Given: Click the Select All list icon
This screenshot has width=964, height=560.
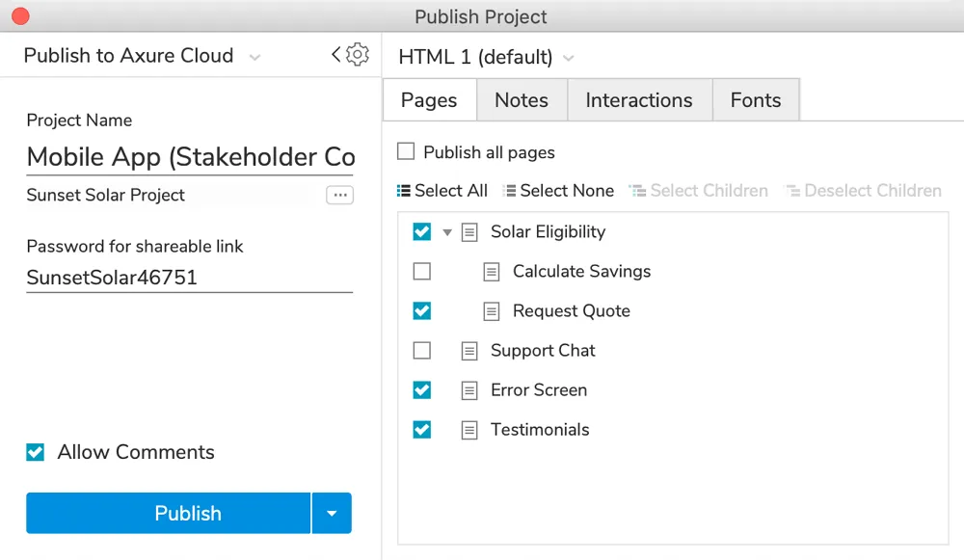Looking at the screenshot, I should [404, 191].
